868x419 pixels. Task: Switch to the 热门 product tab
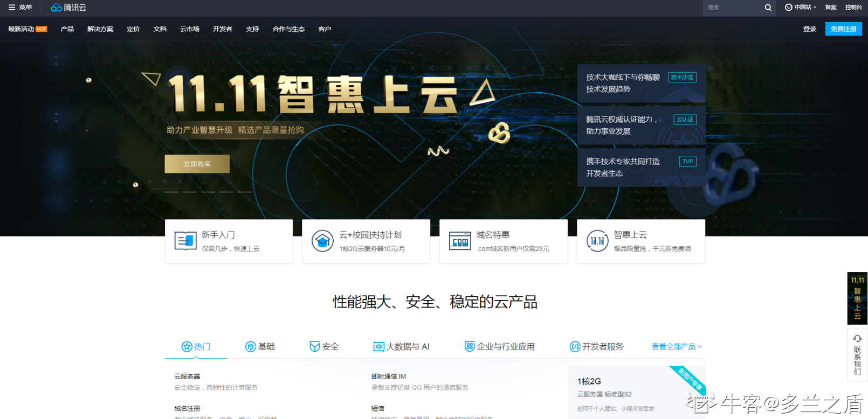[196, 346]
